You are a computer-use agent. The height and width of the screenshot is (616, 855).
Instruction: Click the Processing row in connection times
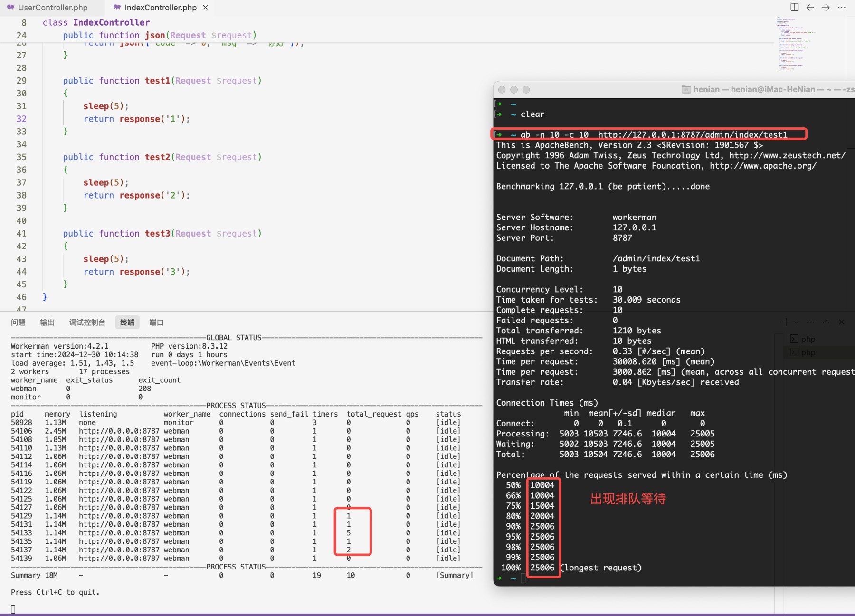tap(605, 434)
